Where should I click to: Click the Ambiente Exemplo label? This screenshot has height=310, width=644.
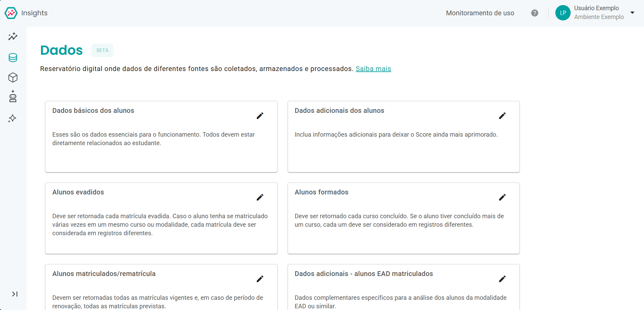pos(599,17)
